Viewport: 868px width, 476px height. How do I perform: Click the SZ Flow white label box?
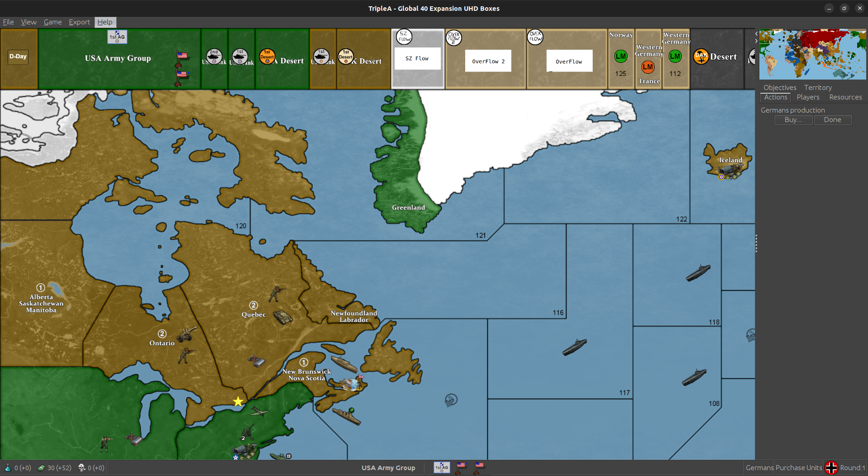[x=417, y=58]
